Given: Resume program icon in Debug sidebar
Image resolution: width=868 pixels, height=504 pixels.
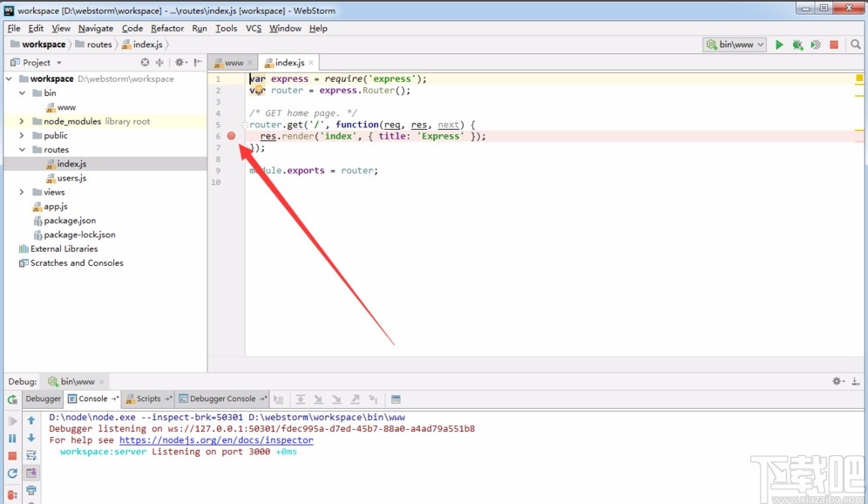Looking at the screenshot, I should (12, 421).
